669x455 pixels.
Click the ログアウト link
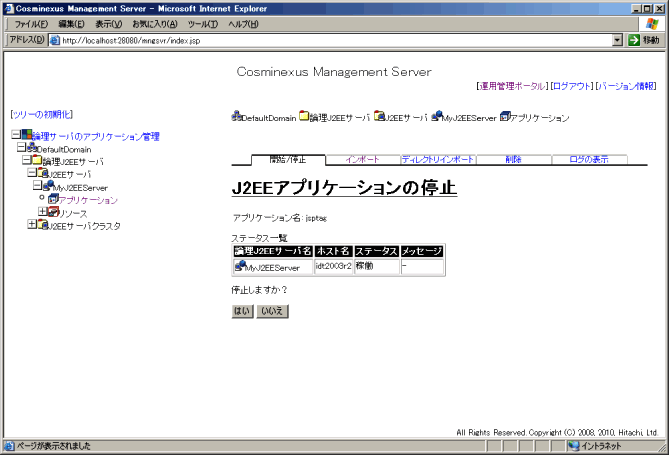[572, 86]
